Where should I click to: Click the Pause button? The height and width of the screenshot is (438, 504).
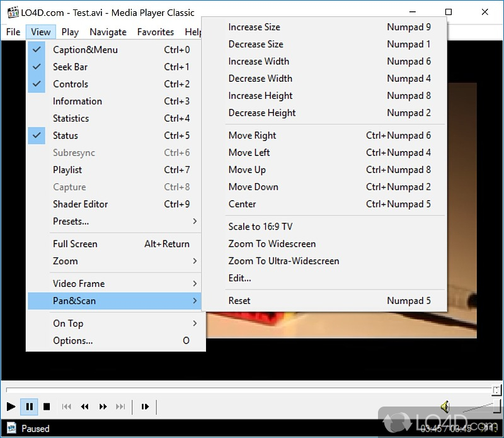click(29, 407)
